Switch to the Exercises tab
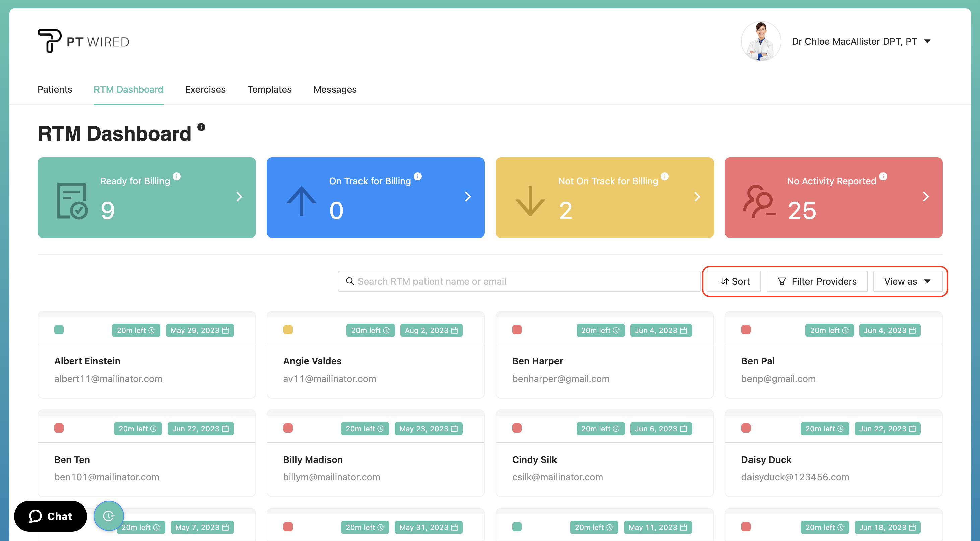 (205, 90)
